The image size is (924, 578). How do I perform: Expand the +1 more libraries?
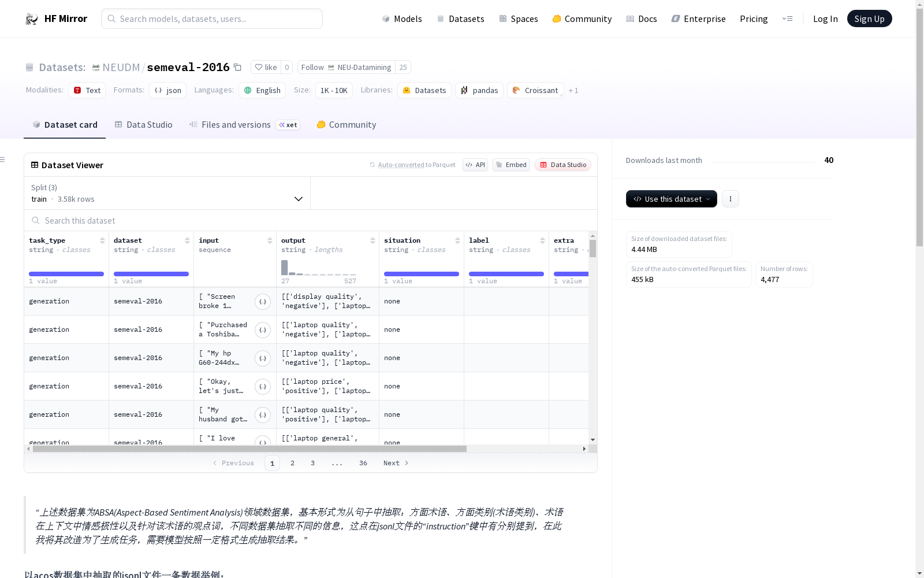[573, 90]
